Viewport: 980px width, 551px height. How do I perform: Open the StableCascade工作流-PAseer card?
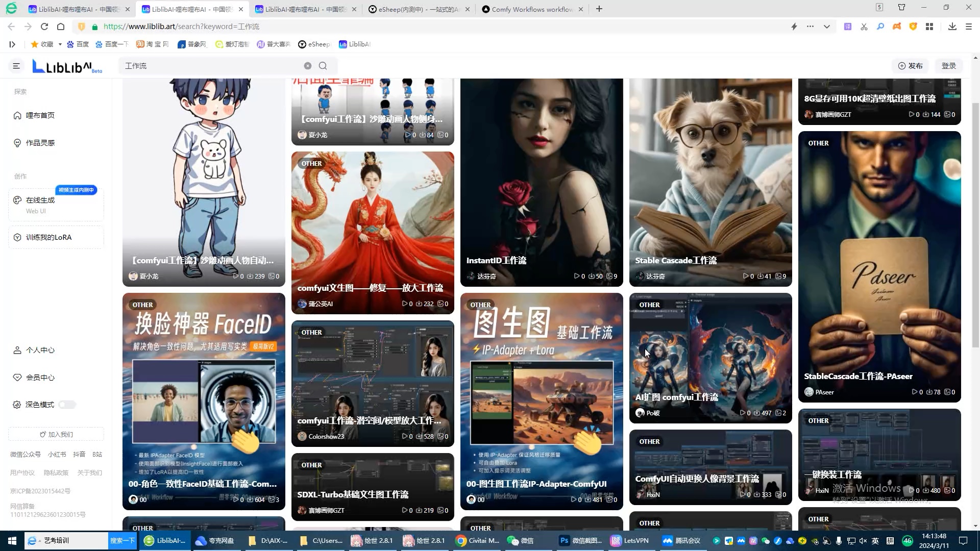click(879, 266)
